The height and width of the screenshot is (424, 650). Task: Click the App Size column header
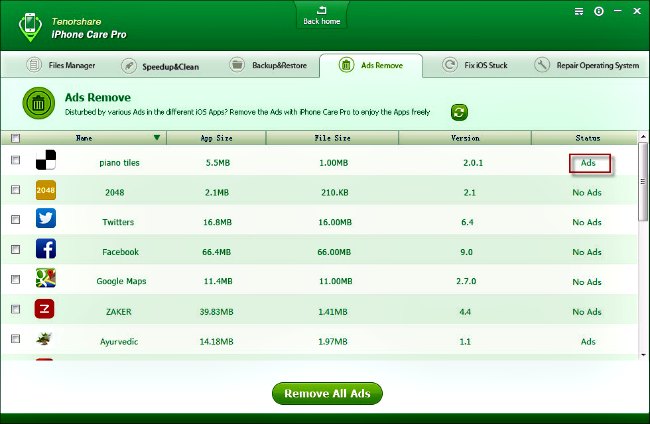(x=216, y=138)
